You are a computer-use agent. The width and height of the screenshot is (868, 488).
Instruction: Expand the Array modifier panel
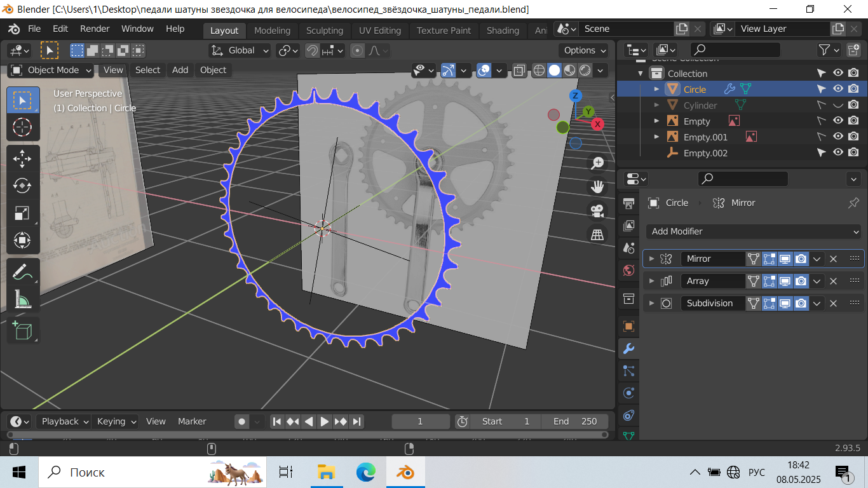point(651,281)
